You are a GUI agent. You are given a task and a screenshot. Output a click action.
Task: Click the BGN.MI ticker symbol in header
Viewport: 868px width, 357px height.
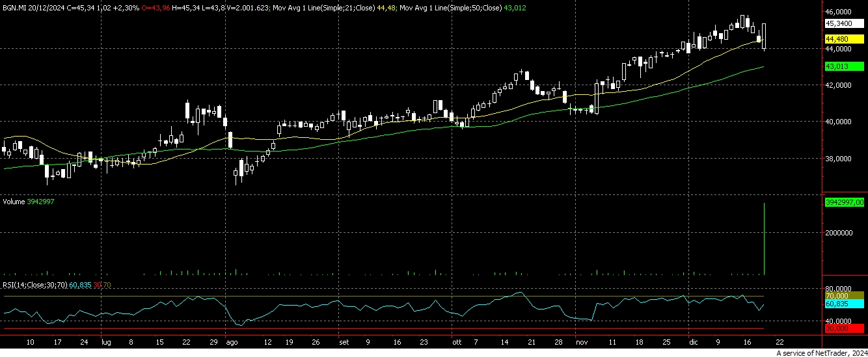[x=14, y=8]
